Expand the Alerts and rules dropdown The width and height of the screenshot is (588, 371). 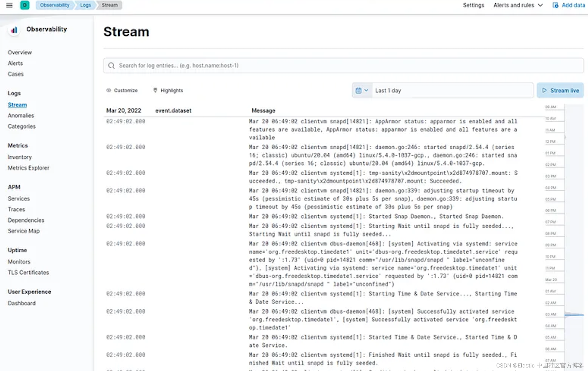tap(518, 5)
